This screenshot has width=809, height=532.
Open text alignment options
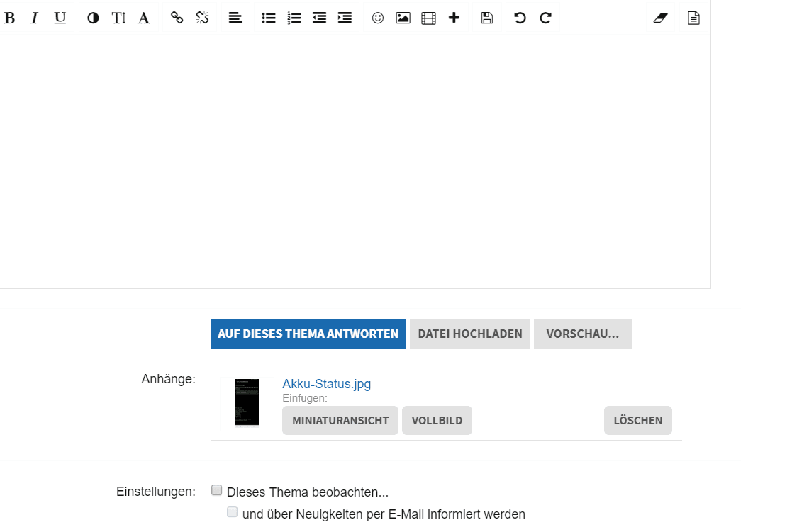tap(235, 18)
